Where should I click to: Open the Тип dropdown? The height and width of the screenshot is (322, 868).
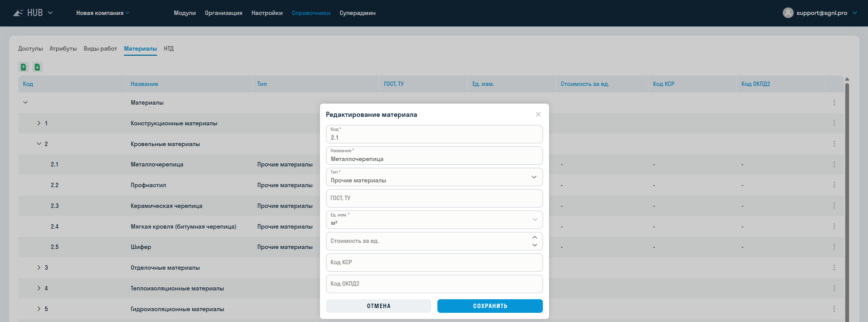434,177
